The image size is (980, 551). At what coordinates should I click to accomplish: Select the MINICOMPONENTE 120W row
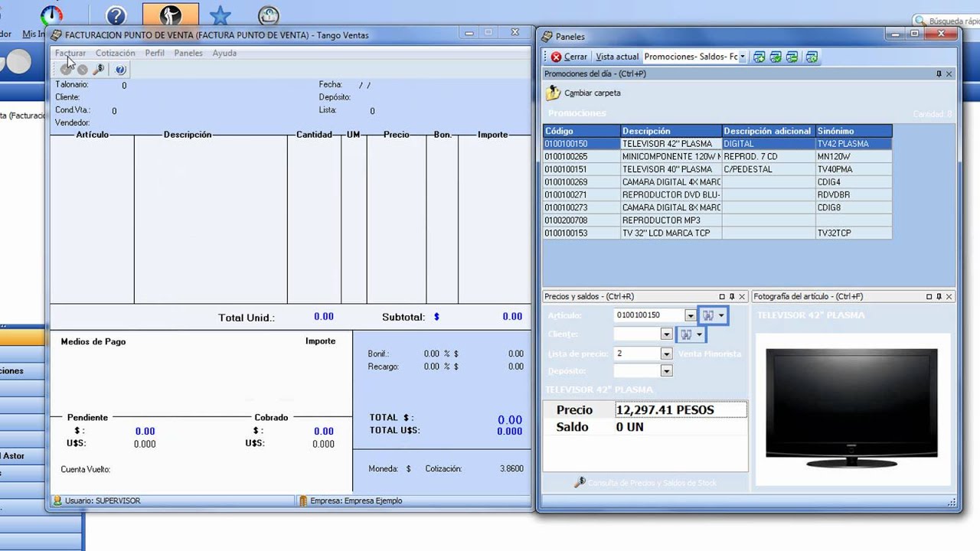point(717,156)
